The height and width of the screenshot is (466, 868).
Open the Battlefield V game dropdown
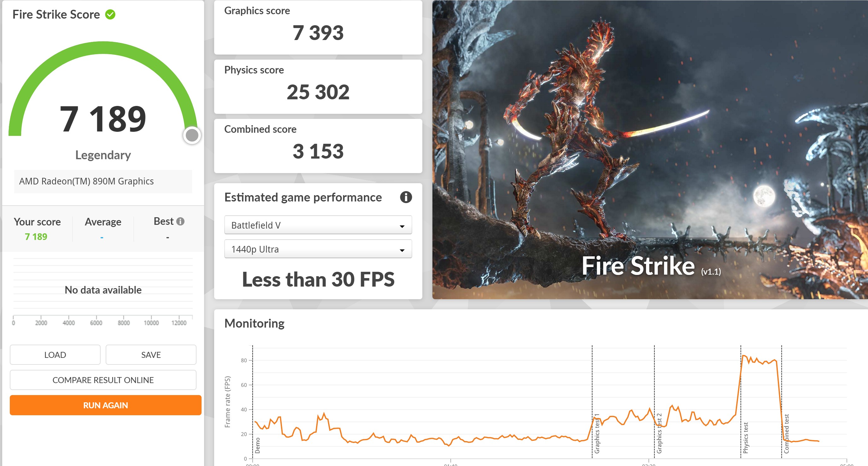tap(318, 225)
